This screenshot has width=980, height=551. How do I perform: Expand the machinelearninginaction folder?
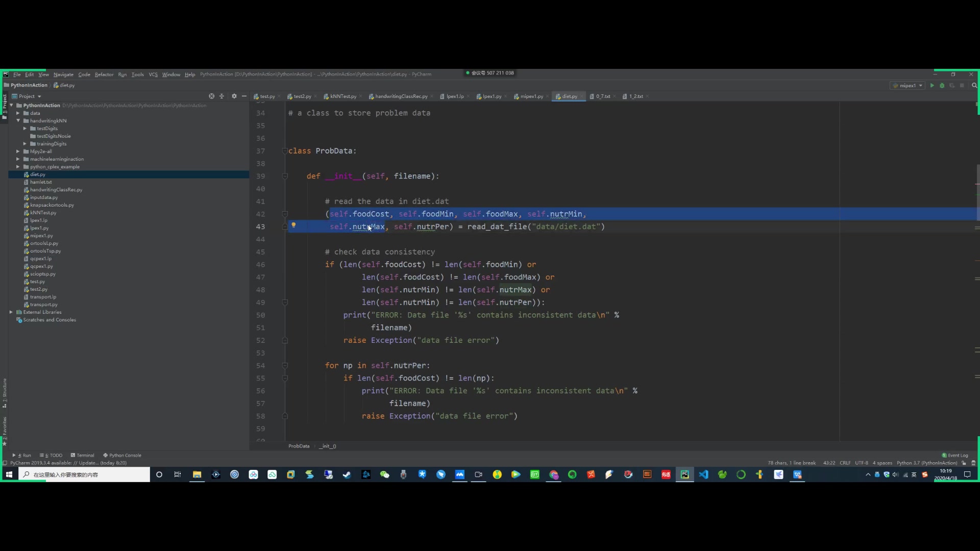(x=18, y=159)
